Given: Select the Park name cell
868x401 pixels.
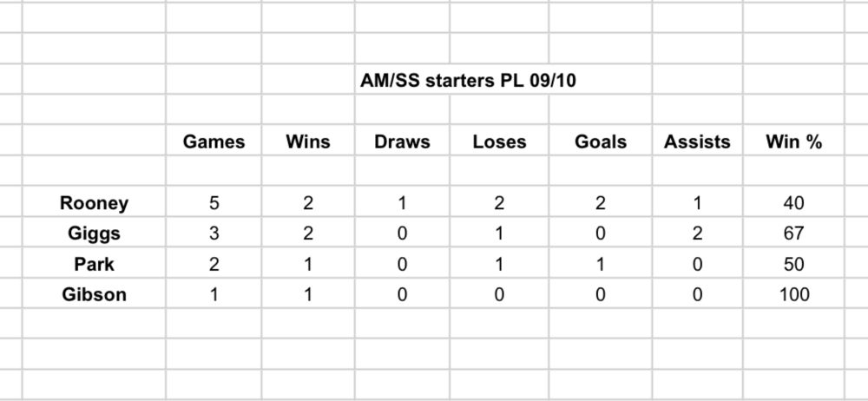Looking at the screenshot, I should point(94,264).
